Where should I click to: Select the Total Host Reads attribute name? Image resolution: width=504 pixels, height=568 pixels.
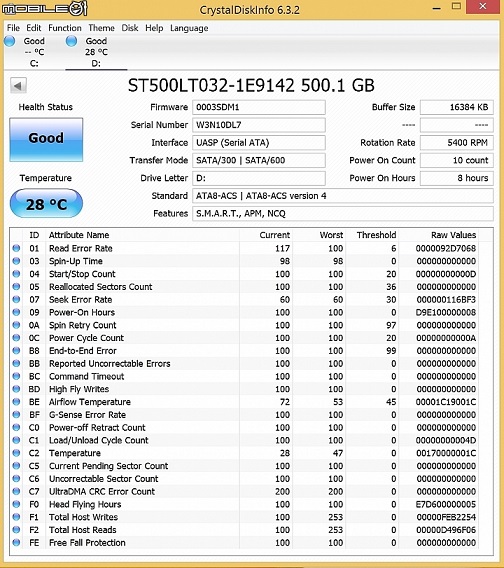pyautogui.click(x=83, y=530)
